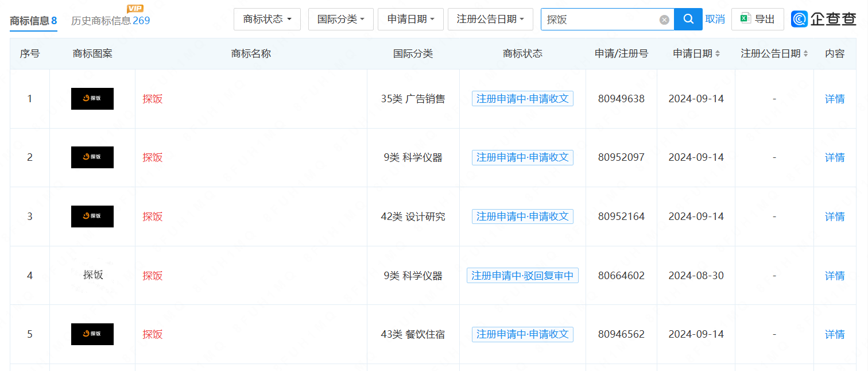Click 取消 to cancel the search
The image size is (868, 371).
click(x=715, y=20)
